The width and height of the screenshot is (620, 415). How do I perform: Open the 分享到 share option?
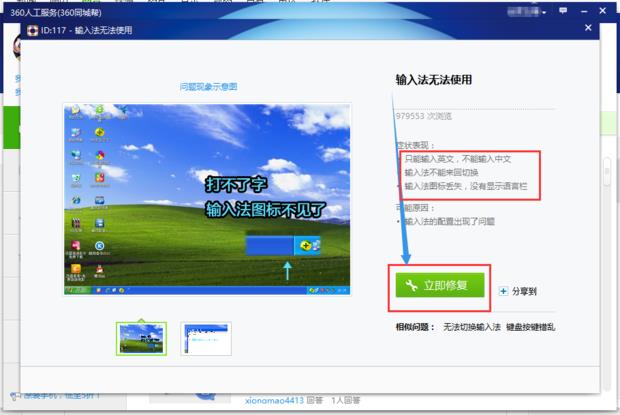518,292
